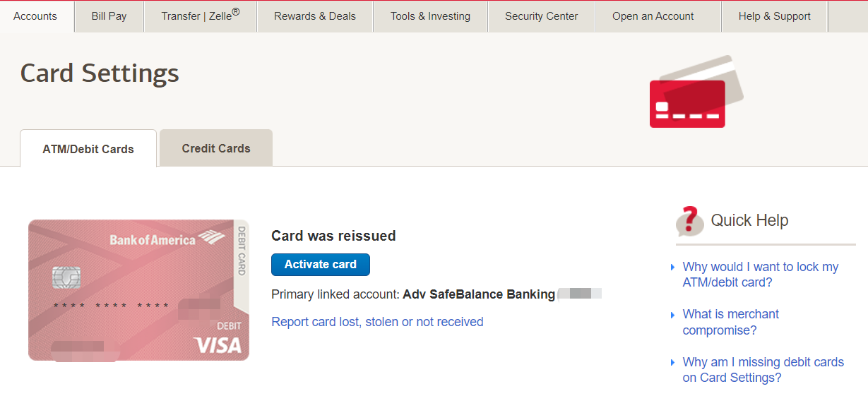Select the ATM/Debit Cards tab
868x396 pixels.
point(88,149)
